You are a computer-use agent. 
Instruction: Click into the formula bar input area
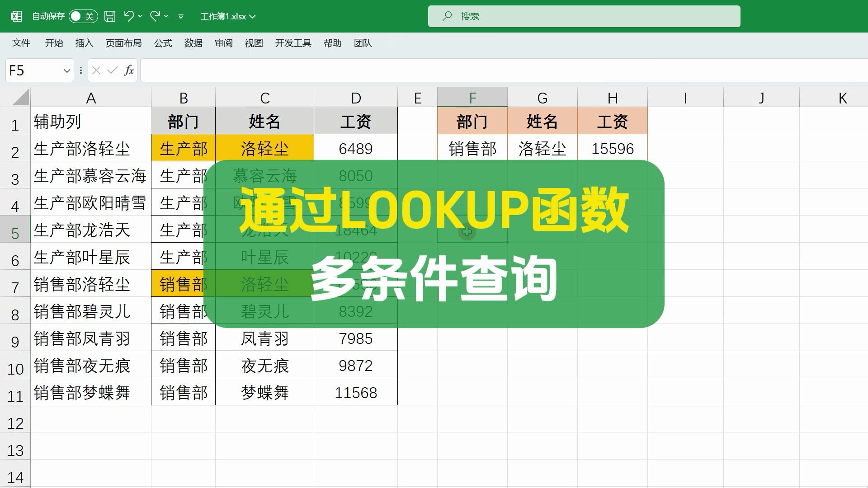[x=504, y=70]
